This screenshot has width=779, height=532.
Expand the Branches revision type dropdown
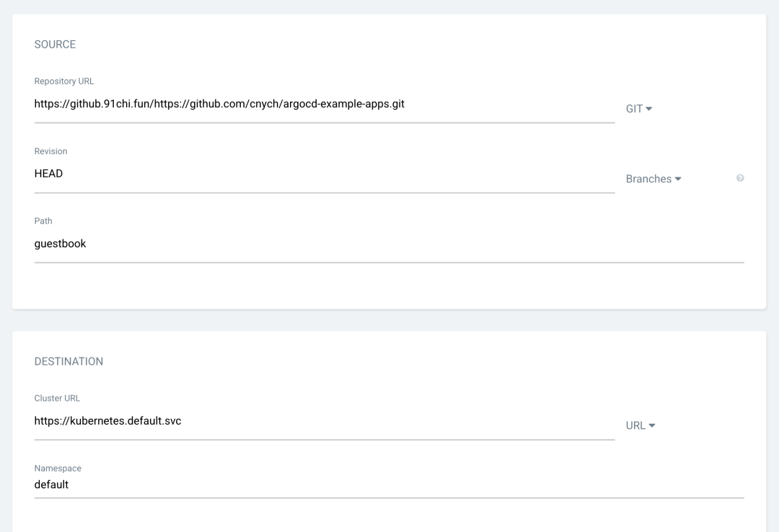click(x=653, y=179)
